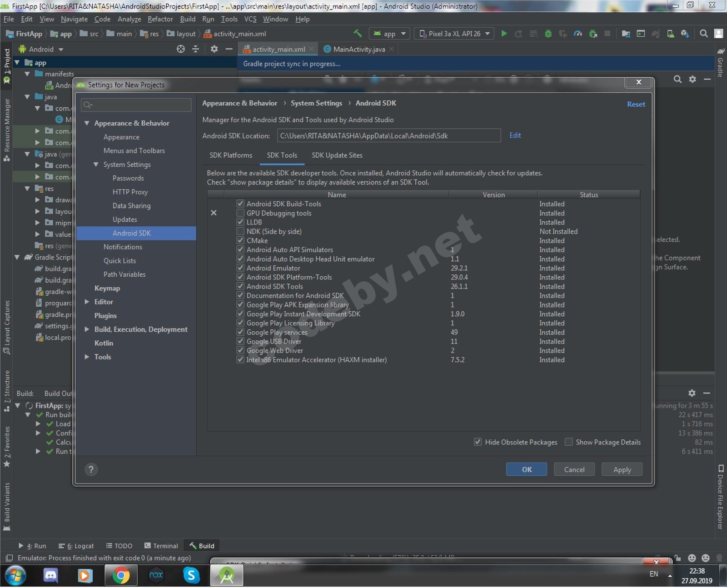Toggle the Android Emulator checkbox

coord(240,268)
